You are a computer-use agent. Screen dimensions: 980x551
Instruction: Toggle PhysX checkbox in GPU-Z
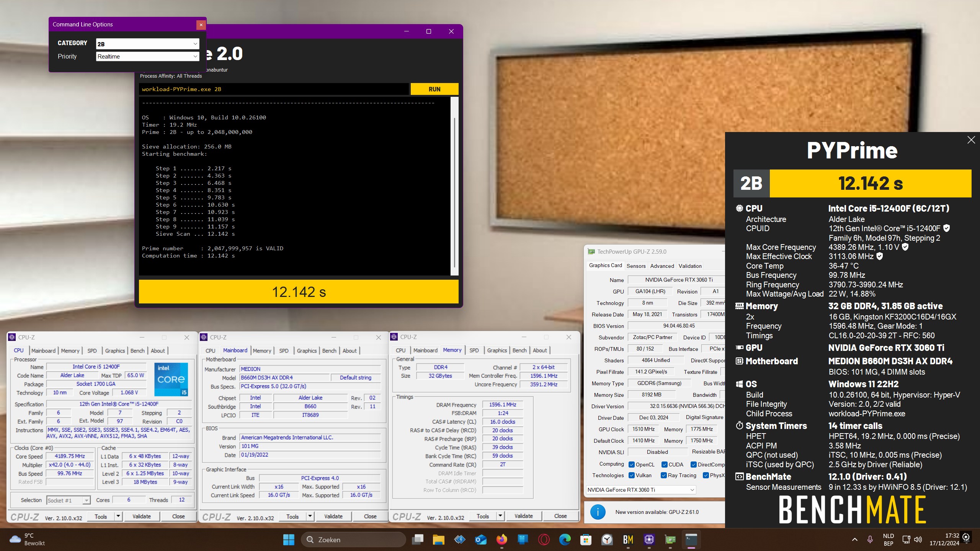coord(706,475)
